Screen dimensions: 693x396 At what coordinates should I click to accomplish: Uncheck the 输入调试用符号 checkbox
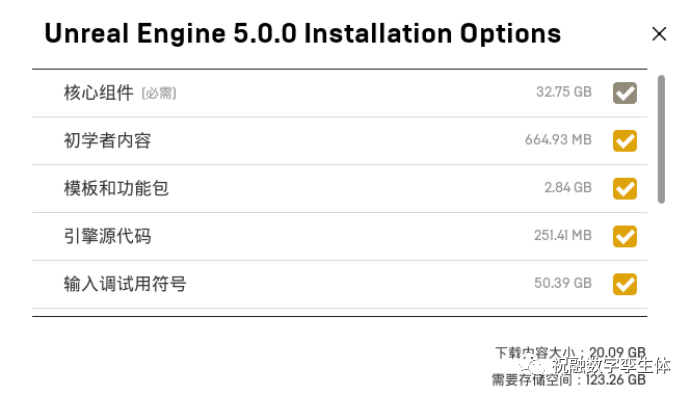(624, 284)
